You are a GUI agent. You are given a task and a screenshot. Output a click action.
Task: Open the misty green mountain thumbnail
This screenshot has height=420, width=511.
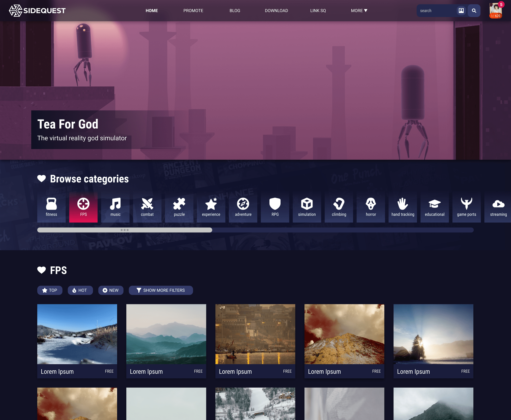coord(433,404)
